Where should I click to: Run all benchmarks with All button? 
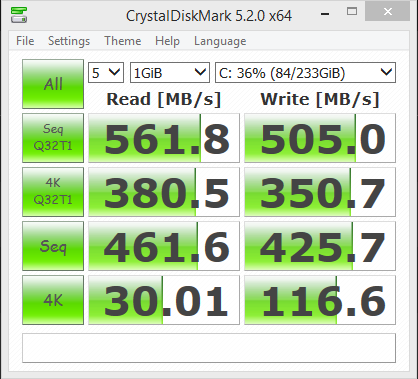tap(53, 84)
